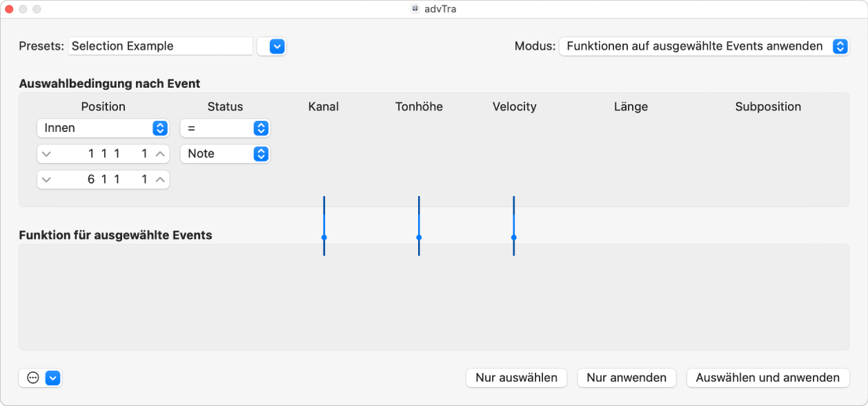Decrease the "6 1 1 1" position with its down arrow
Viewport: 868px width, 406px height.
pyautogui.click(x=46, y=179)
